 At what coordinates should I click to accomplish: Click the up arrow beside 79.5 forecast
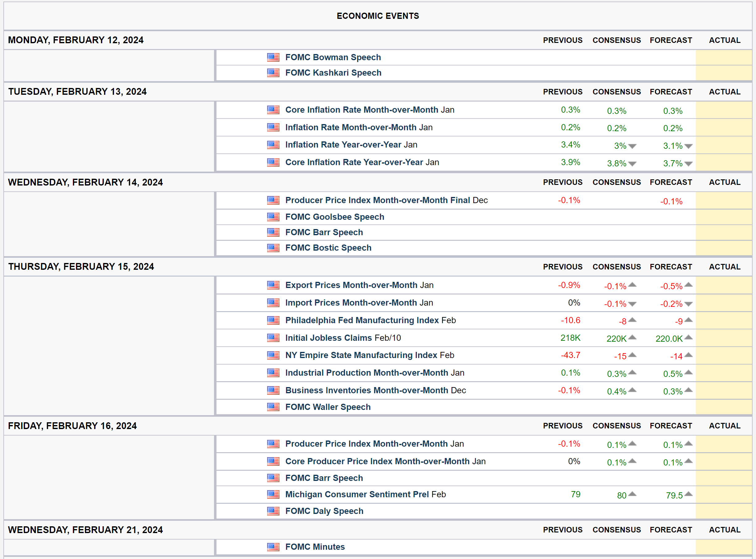click(688, 494)
